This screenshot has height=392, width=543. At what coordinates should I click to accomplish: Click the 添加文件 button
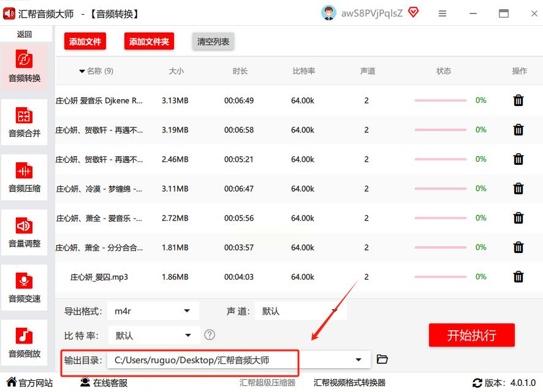click(85, 42)
